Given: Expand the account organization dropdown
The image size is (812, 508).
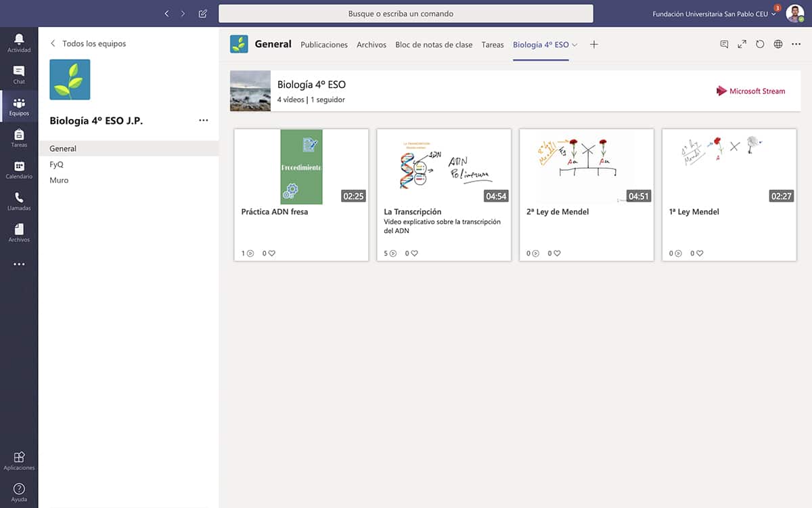Looking at the screenshot, I should pyautogui.click(x=774, y=14).
